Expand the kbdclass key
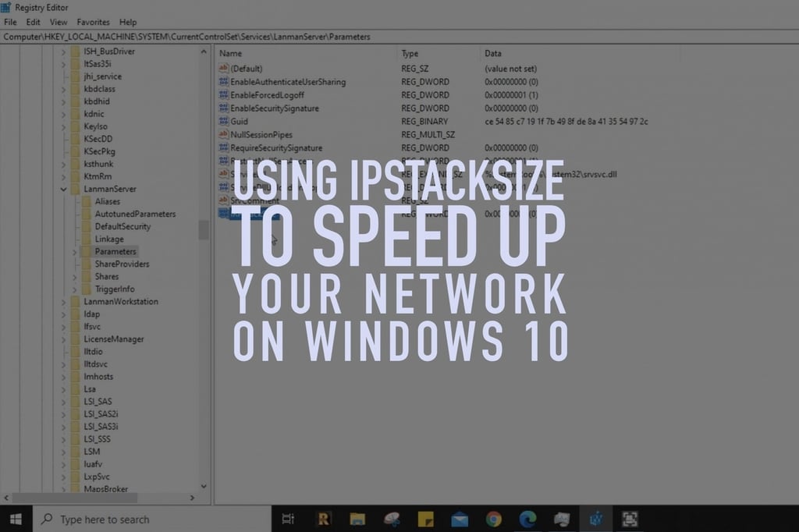 pyautogui.click(x=63, y=89)
